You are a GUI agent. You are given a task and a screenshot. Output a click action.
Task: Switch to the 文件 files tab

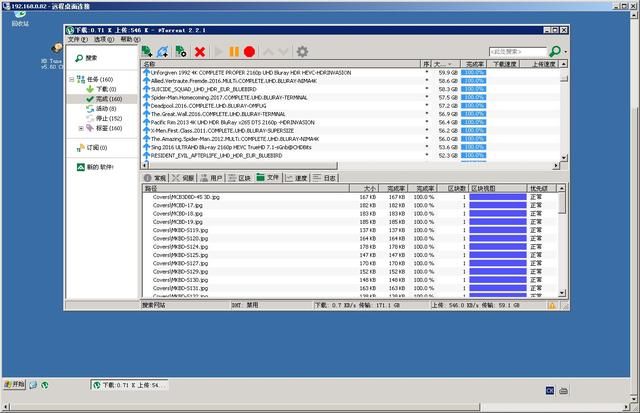coord(268,178)
